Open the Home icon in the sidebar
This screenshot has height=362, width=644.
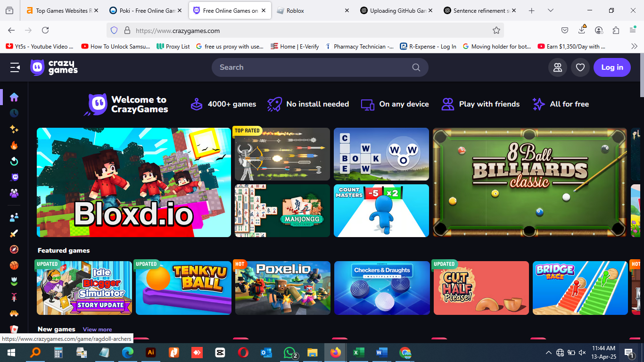point(14,97)
